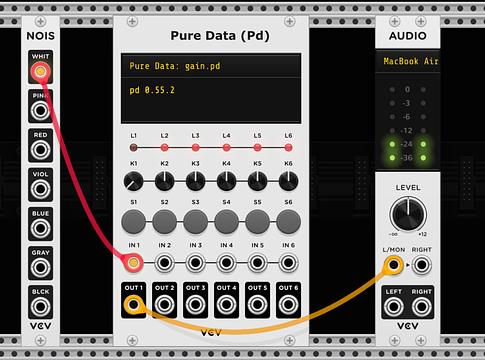
Task: Toggle the S5 switch button
Action: 257,222
